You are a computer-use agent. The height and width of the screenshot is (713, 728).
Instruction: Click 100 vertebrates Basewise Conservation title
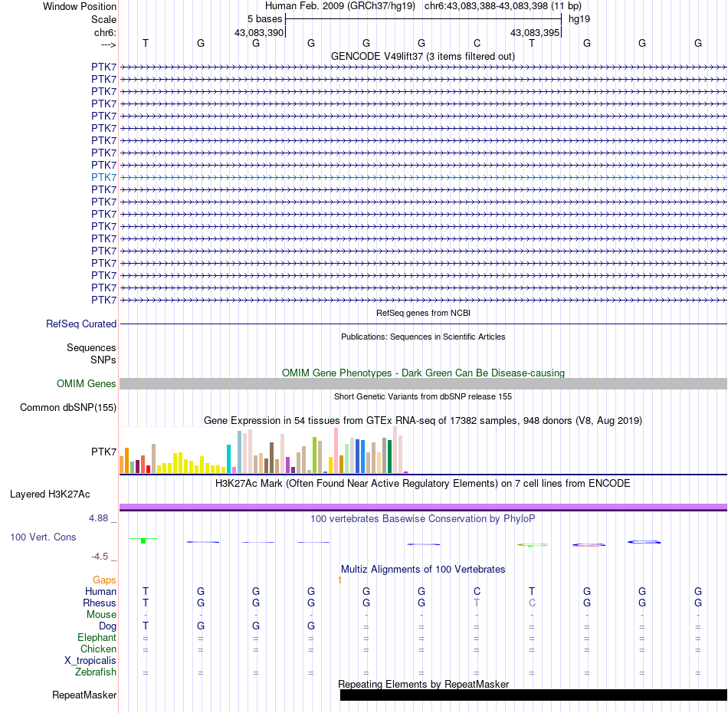pos(423,519)
